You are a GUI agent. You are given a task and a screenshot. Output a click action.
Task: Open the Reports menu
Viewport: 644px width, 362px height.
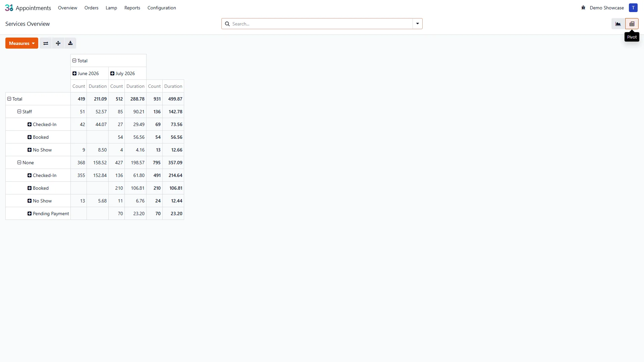point(132,8)
